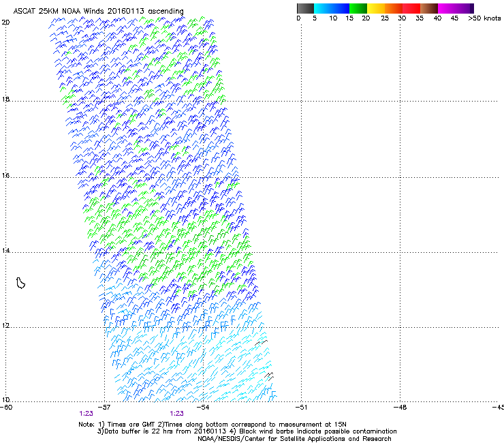Click the '5' legend label
Image resolution: width=504 pixels, height=443 pixels.
pyautogui.click(x=315, y=18)
